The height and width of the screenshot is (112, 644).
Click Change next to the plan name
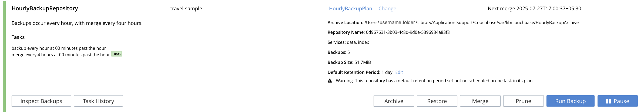coord(387,9)
